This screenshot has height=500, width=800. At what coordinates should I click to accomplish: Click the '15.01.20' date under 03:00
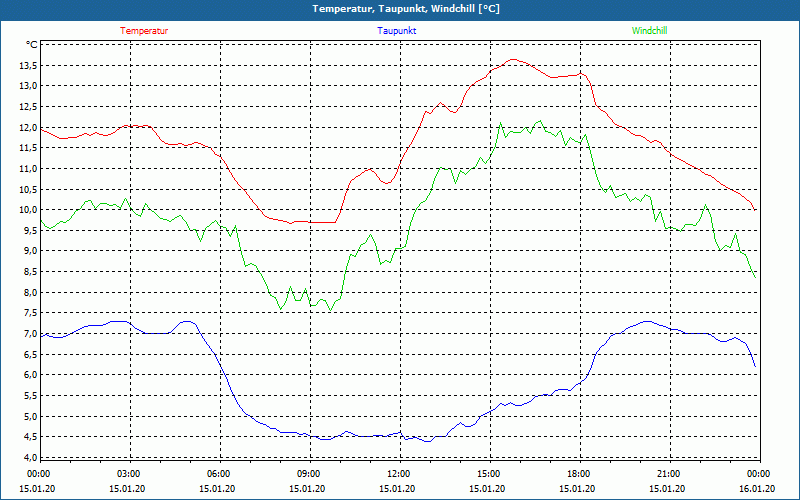(128, 489)
